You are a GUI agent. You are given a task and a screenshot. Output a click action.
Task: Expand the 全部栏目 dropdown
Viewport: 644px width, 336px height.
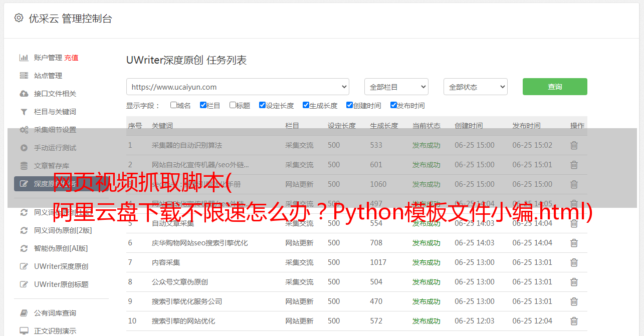(396, 87)
